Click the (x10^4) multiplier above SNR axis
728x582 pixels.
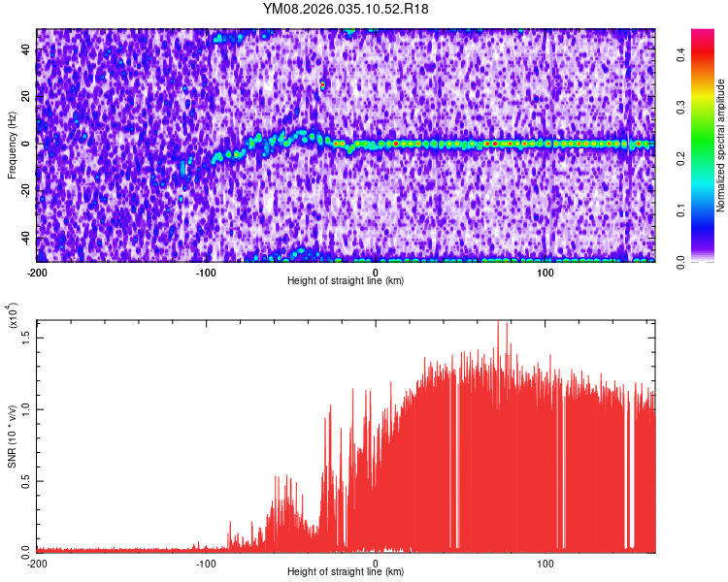click(x=13, y=315)
